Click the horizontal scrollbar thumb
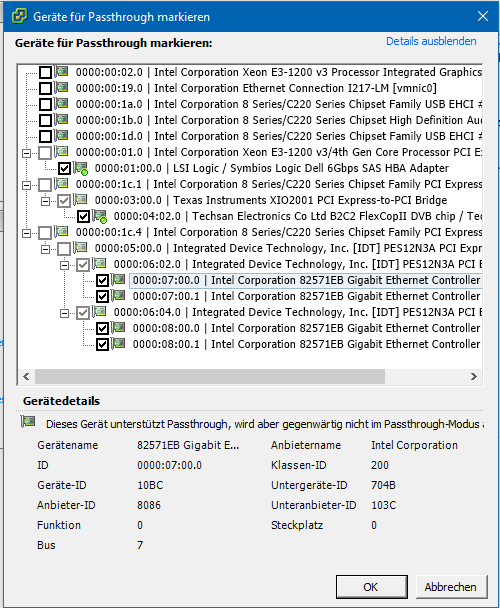This screenshot has height=608, width=500. [x=210, y=376]
